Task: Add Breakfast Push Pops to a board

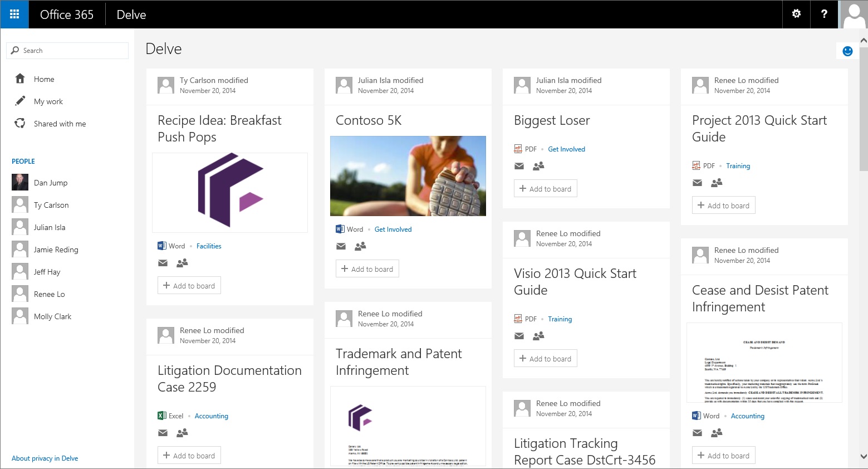Action: point(189,285)
